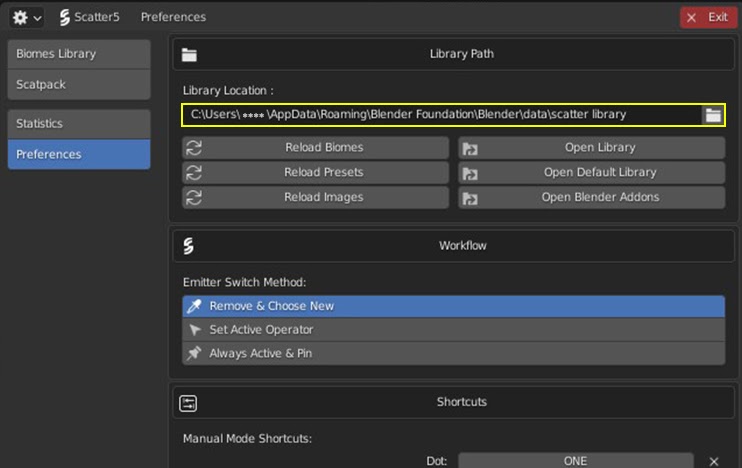The image size is (742, 468).
Task: Click the Library Path folder icon
Action: click(x=189, y=55)
